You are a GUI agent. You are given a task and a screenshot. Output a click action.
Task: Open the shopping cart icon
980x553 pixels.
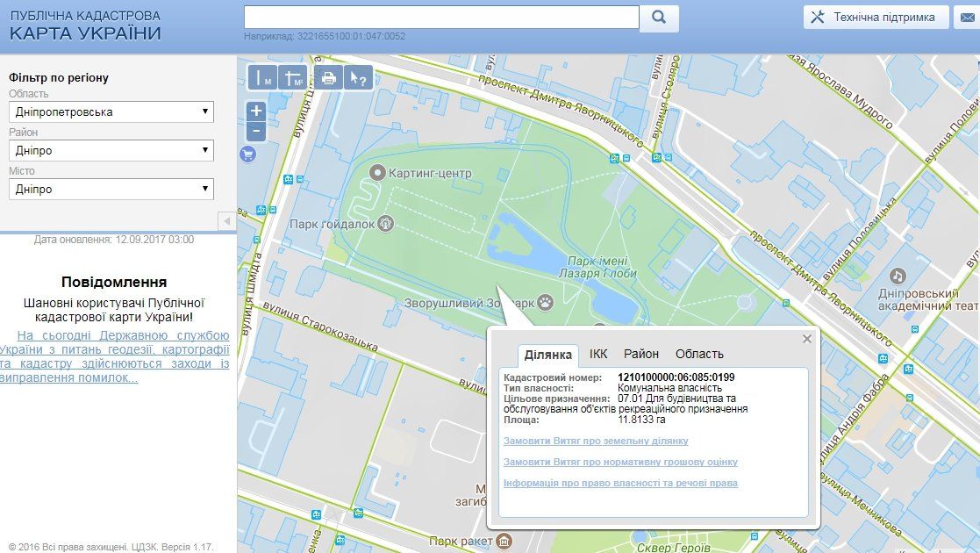pyautogui.click(x=247, y=154)
